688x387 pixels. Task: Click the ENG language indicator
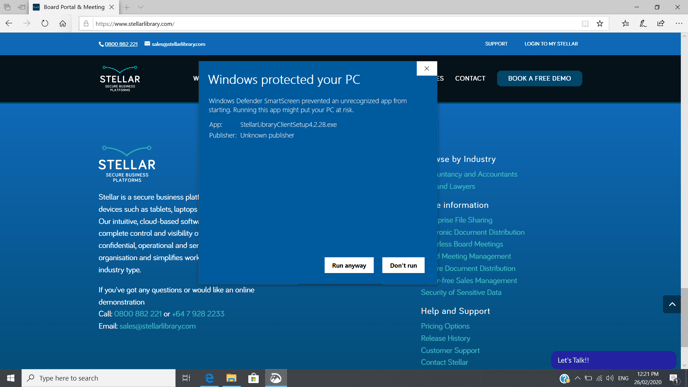(623, 378)
